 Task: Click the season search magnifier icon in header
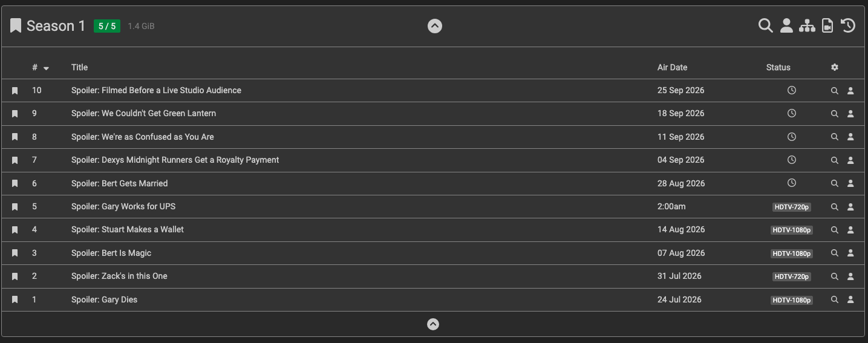(x=766, y=25)
